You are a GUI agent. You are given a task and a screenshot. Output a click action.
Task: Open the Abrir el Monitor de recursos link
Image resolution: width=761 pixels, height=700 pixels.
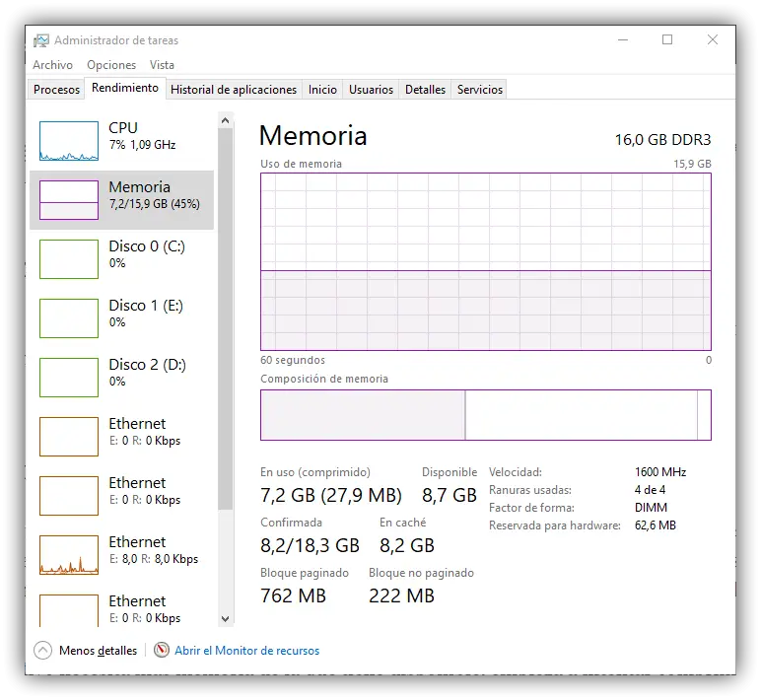tap(246, 651)
